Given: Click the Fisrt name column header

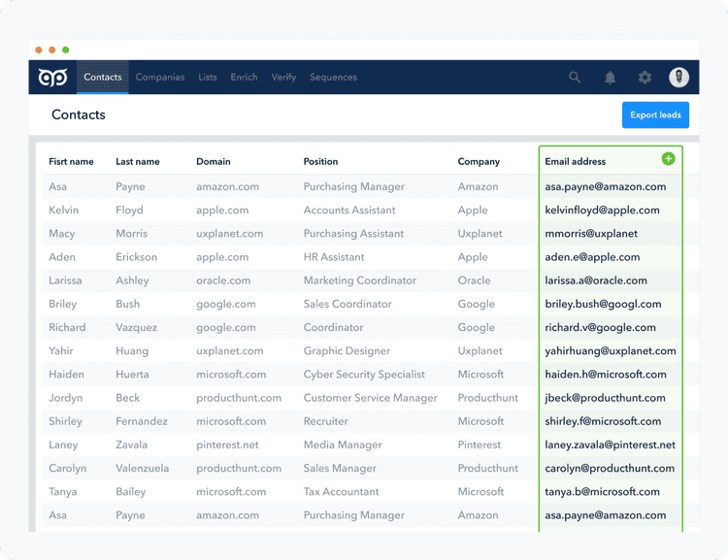Looking at the screenshot, I should (71, 161).
